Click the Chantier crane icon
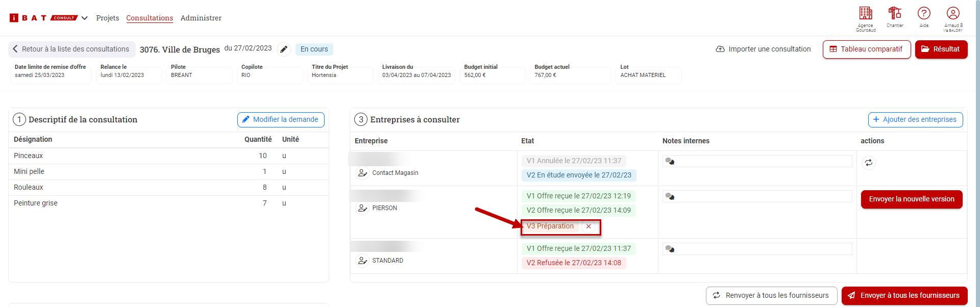The image size is (980, 307). [x=895, y=14]
